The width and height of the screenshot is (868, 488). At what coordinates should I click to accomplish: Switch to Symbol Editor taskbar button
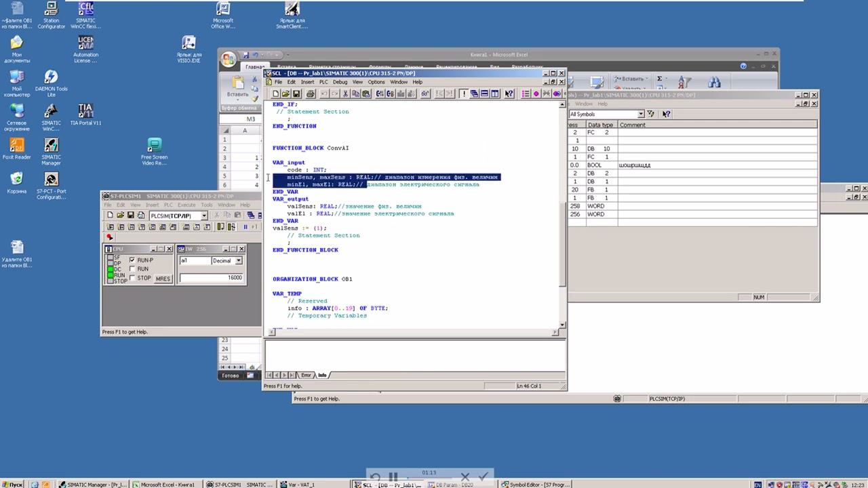[x=535, y=485]
